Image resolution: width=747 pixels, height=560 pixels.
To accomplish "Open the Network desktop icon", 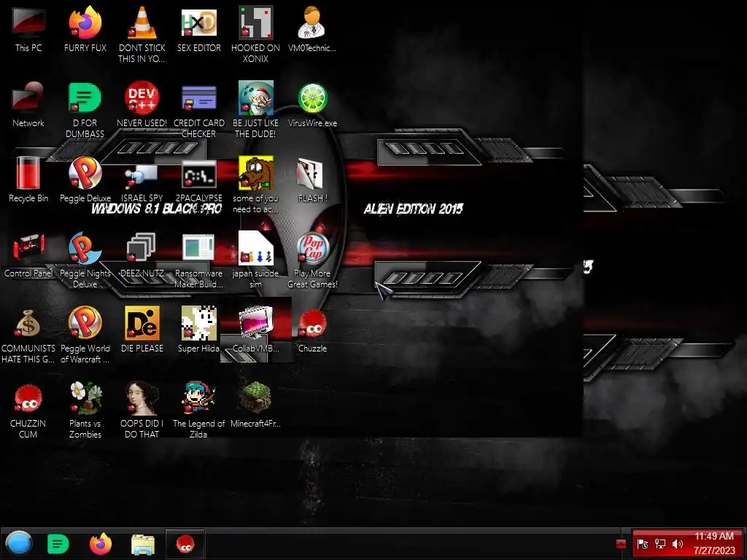I will [x=28, y=105].
